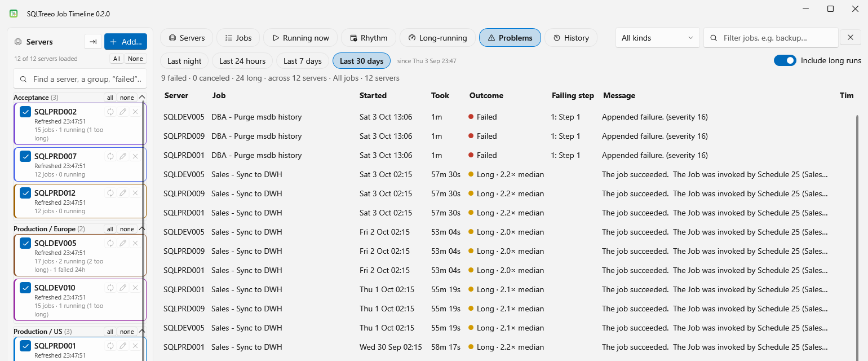This screenshot has width=868, height=361.
Task: Uncheck the SQLPRD007 server checkbox
Action: [25, 156]
